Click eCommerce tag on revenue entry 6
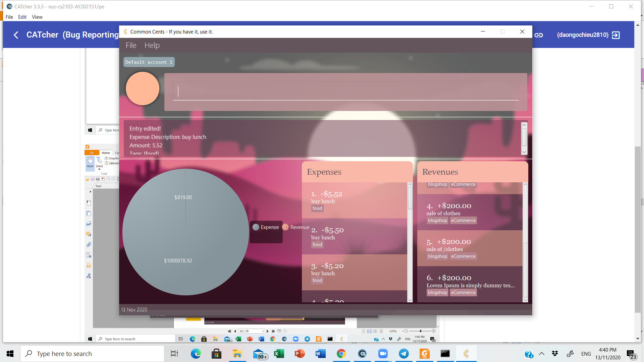This screenshot has width=644, height=362. click(x=463, y=293)
